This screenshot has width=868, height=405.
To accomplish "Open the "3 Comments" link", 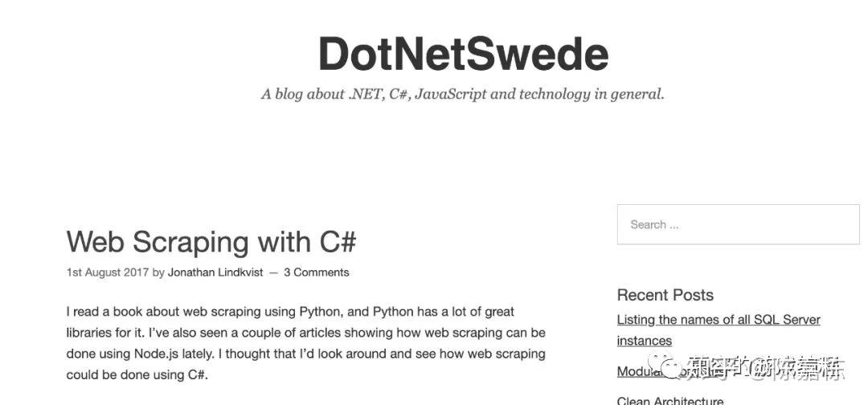I will (x=317, y=272).
